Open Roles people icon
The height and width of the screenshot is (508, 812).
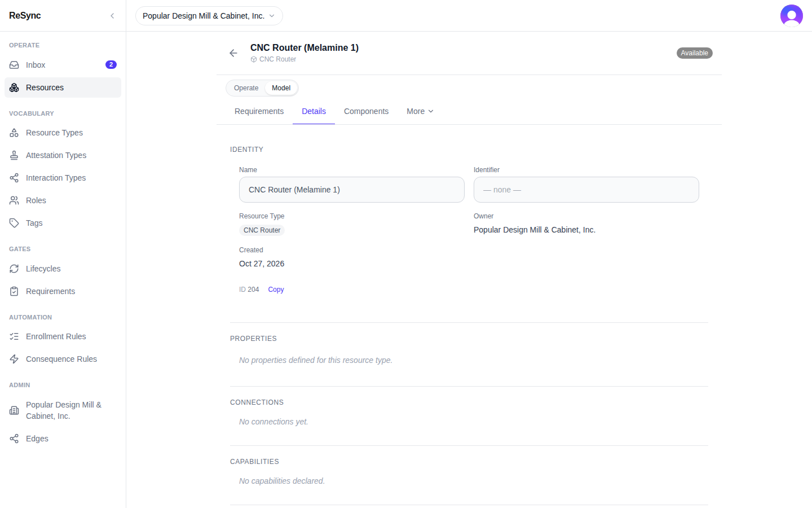(14, 200)
